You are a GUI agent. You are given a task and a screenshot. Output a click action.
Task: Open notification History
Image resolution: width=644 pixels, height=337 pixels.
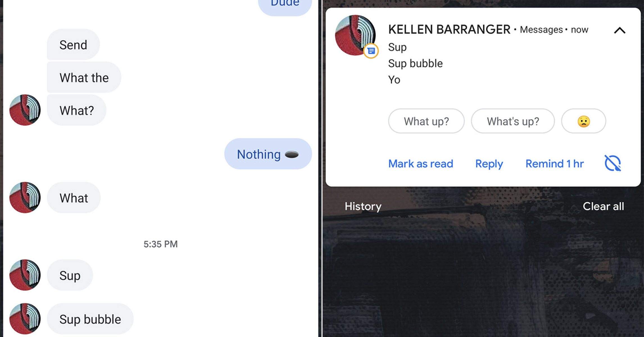point(363,206)
